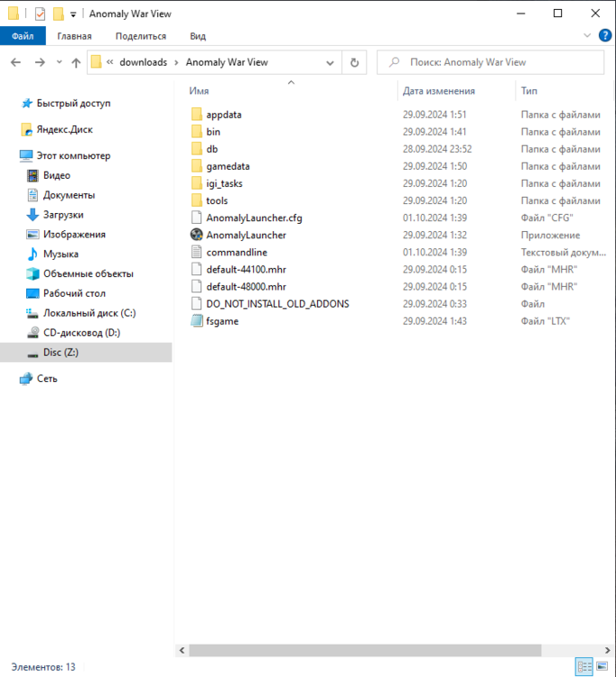Open Quick Access Toolbar customize dropdown

click(73, 14)
